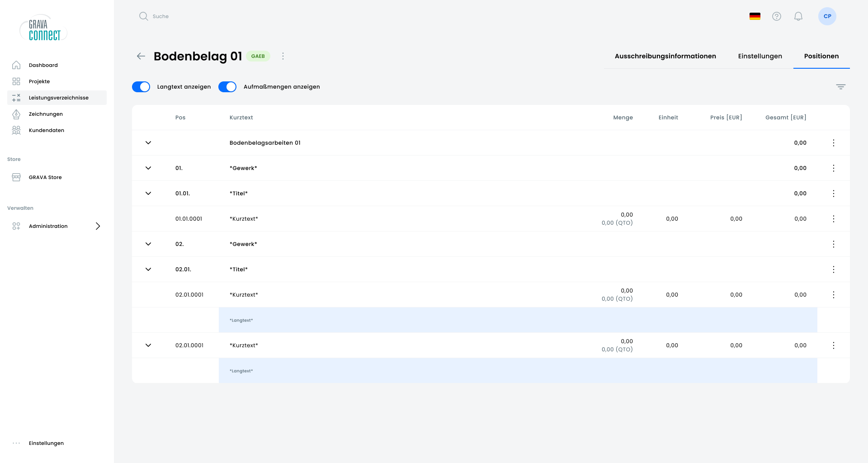Open the filter icon above the table
This screenshot has width=868, height=463.
click(840, 87)
